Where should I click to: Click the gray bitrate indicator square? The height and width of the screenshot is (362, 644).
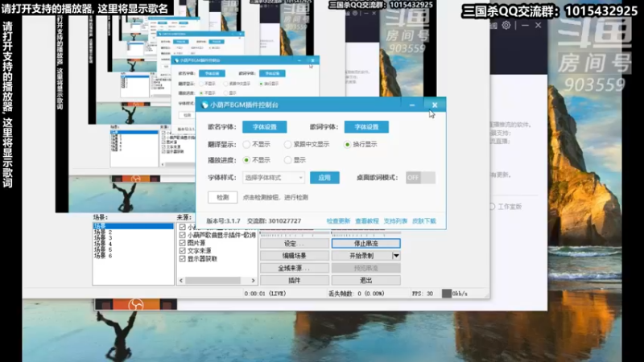point(447,294)
